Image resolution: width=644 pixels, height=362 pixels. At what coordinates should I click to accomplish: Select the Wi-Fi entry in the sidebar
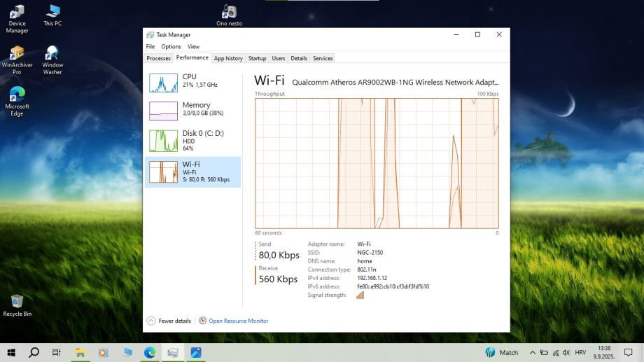click(x=192, y=172)
